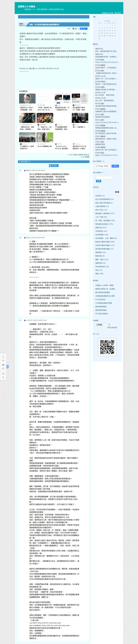
Task: Click the Google search magnifier button
Action: [x=115, y=166]
